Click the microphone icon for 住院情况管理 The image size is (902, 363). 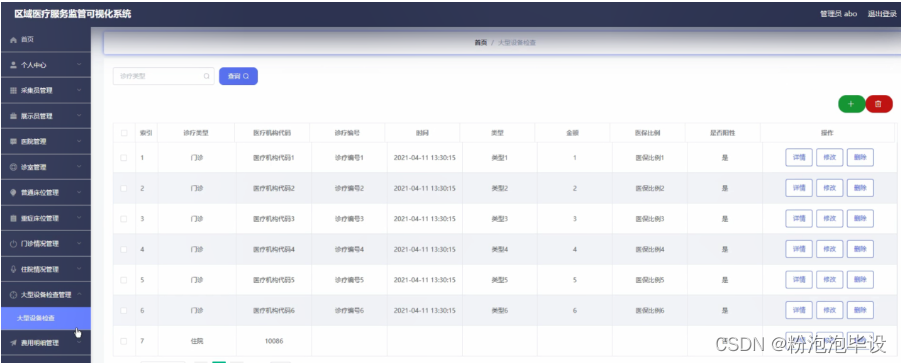point(14,269)
